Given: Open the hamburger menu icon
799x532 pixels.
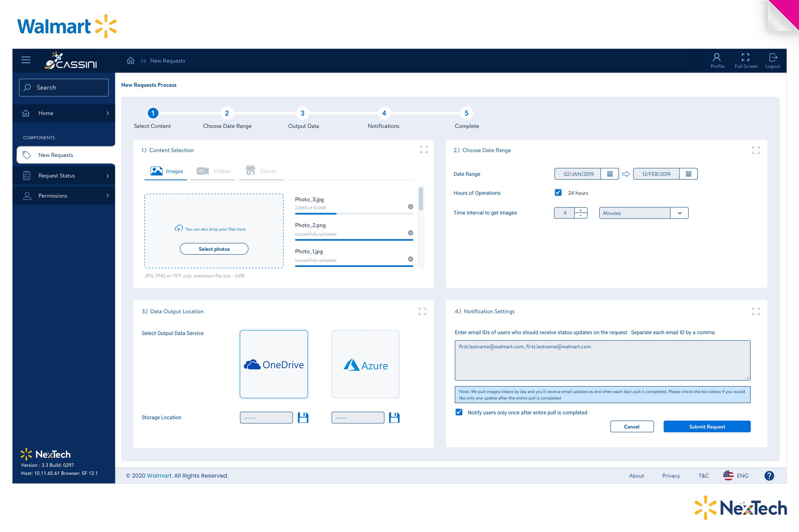Looking at the screenshot, I should 26,60.
